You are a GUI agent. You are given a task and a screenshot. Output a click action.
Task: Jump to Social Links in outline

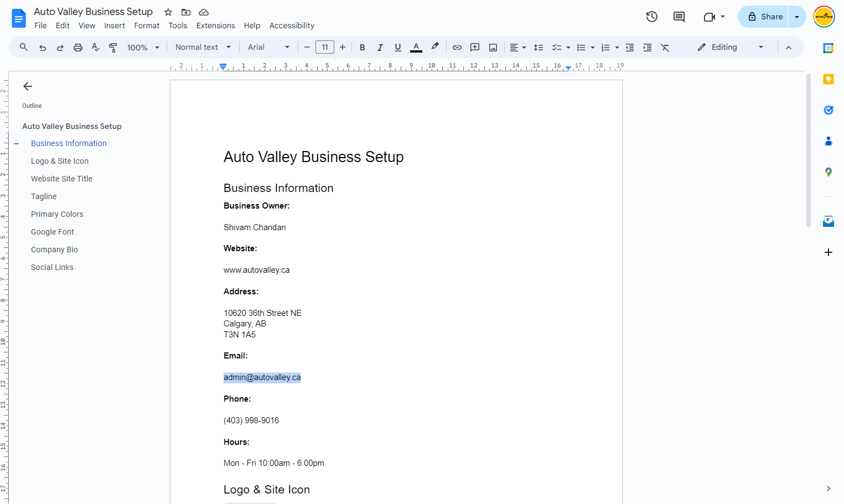coord(52,267)
